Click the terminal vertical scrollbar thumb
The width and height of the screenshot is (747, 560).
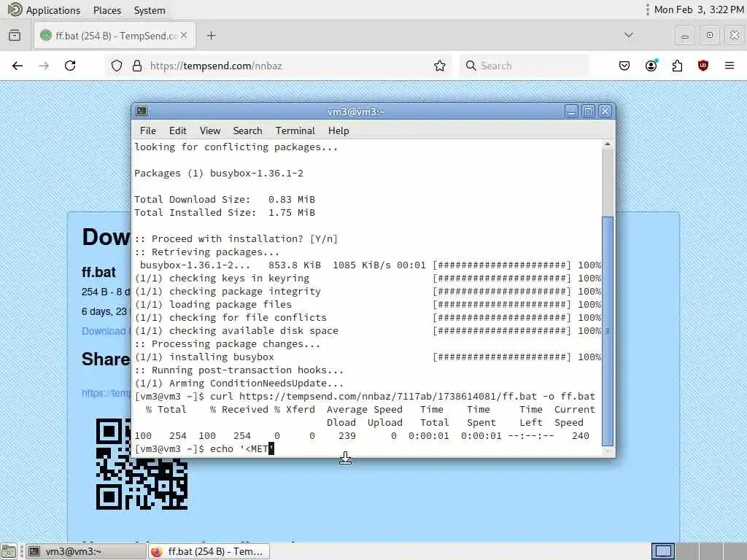(x=608, y=330)
